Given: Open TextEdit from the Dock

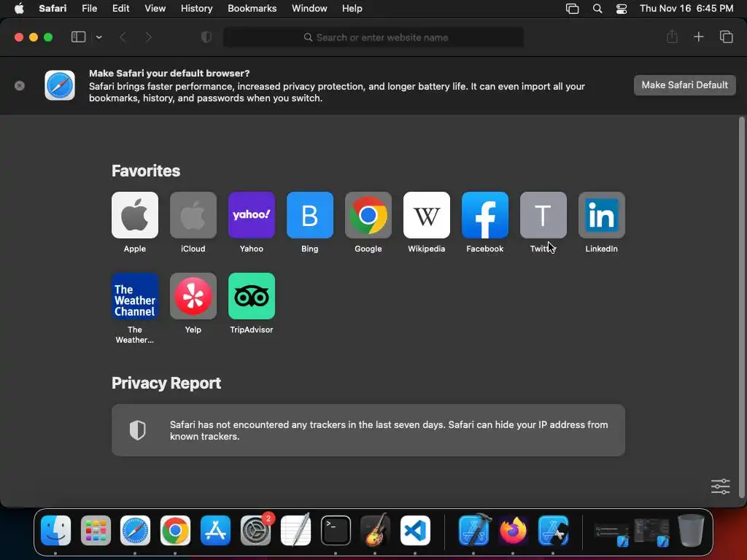Looking at the screenshot, I should click(296, 529).
